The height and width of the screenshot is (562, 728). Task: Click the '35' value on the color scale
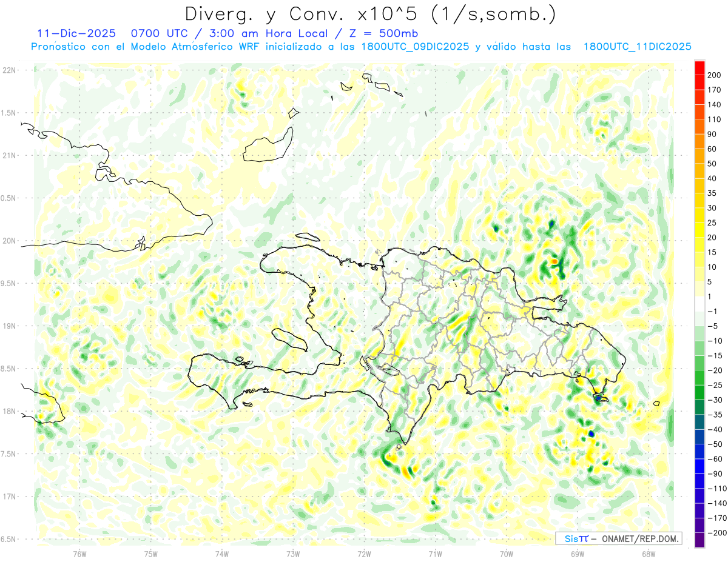[713, 193]
